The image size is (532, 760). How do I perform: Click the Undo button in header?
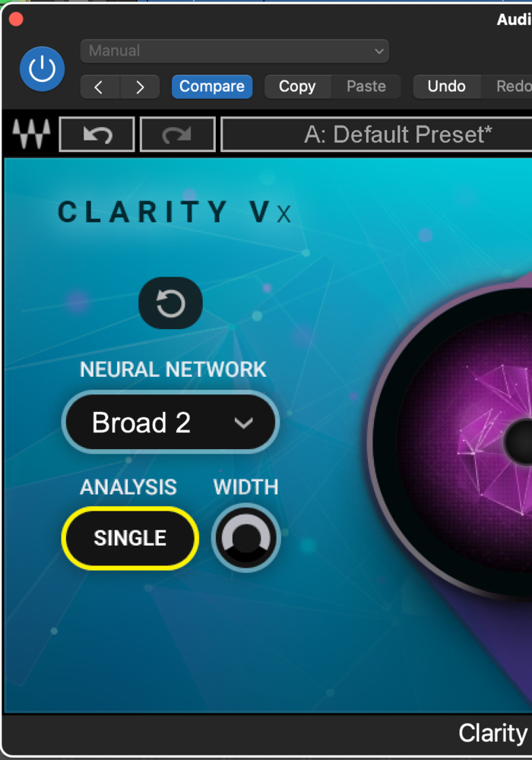point(447,87)
